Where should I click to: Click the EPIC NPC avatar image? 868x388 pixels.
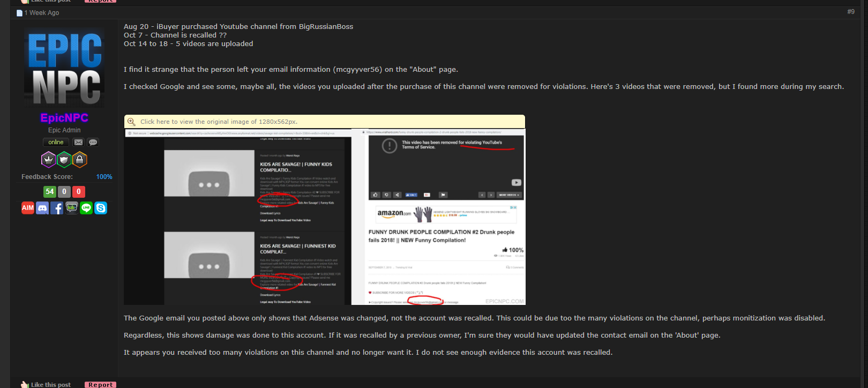pos(64,68)
